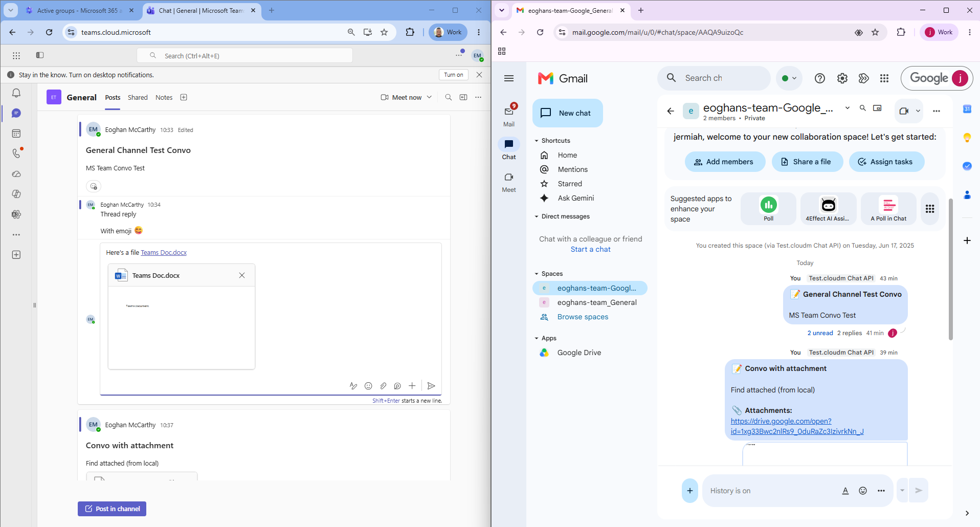
Task: Open Google Calendar side panel icon
Action: (x=967, y=109)
